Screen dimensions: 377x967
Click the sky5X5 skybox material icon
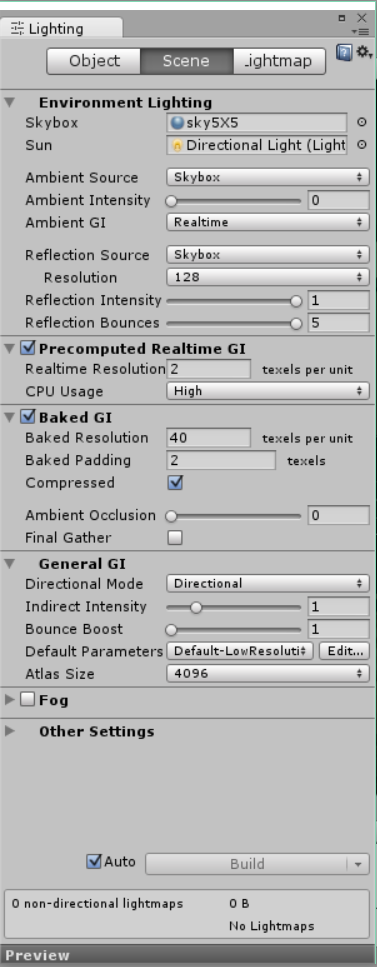tap(178, 123)
